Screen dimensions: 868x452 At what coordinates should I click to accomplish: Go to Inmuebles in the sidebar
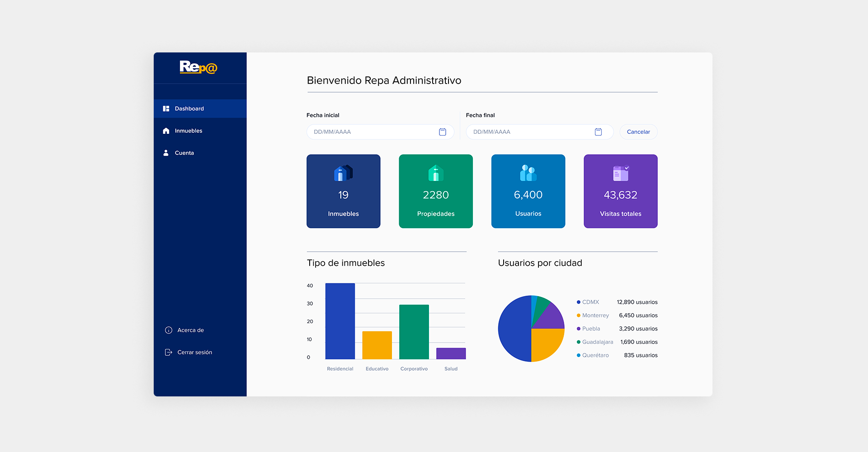pos(189,131)
